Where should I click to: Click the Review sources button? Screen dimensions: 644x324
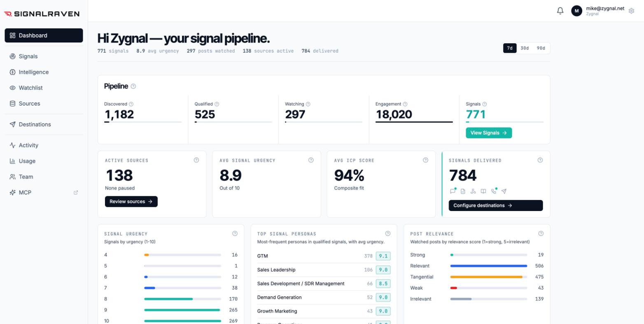[x=131, y=202]
